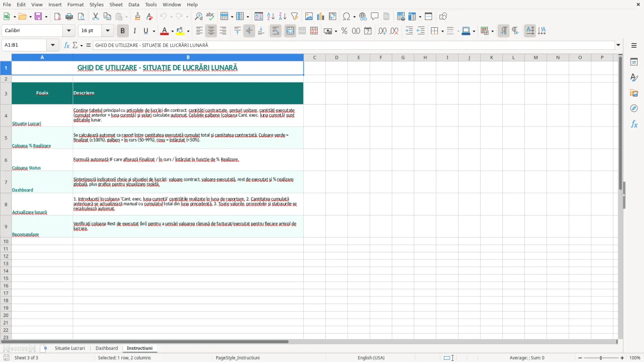Open Conditional Formatting dropdown arrow

tap(492, 31)
